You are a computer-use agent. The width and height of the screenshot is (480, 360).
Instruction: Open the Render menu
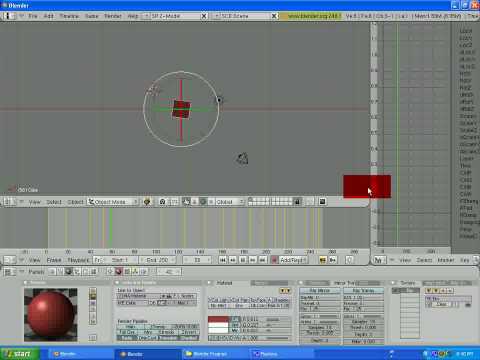pyautogui.click(x=113, y=16)
